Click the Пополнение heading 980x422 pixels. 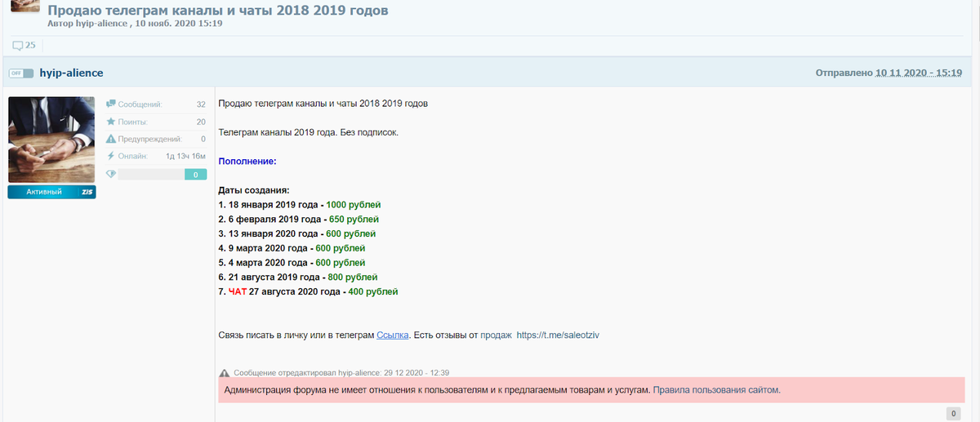click(247, 162)
